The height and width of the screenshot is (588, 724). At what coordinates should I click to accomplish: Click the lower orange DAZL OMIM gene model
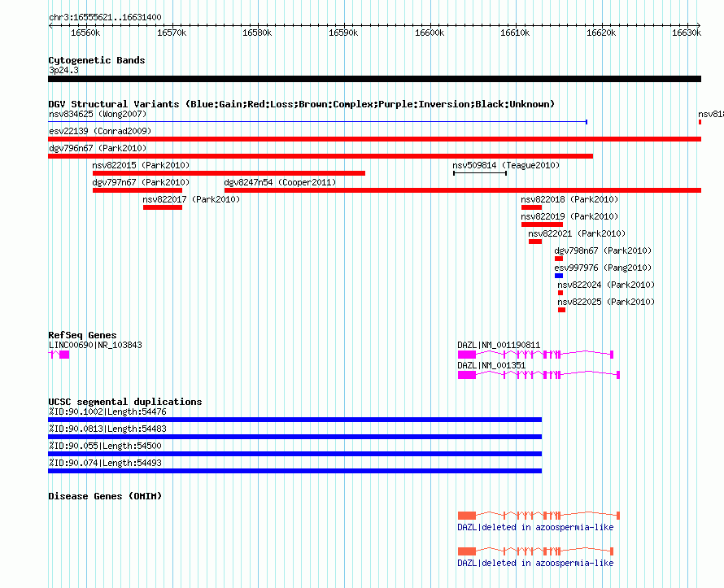click(535, 551)
